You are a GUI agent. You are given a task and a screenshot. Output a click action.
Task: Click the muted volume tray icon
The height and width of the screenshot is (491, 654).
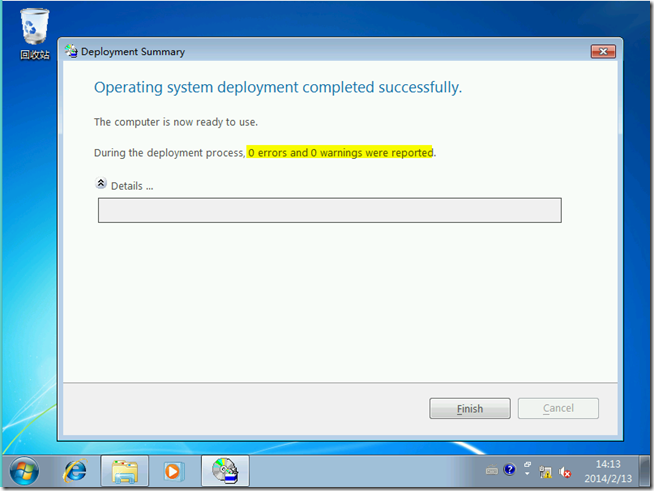pos(565,472)
